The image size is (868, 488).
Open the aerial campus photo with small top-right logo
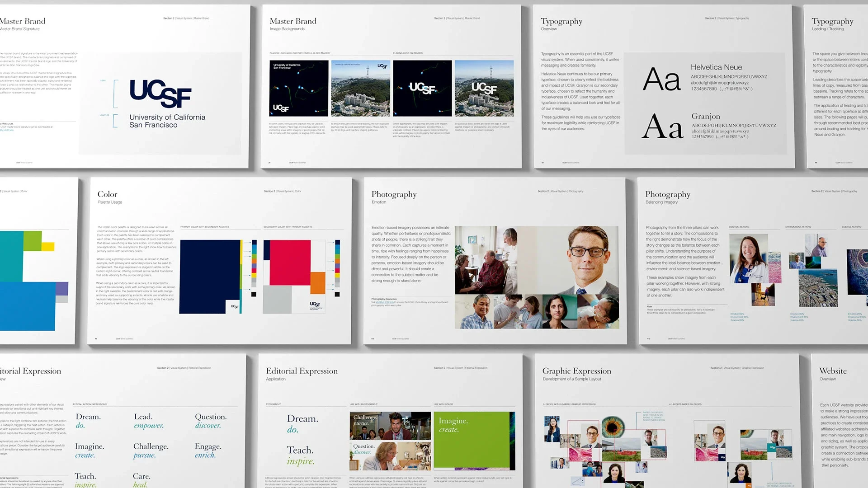pos(360,88)
